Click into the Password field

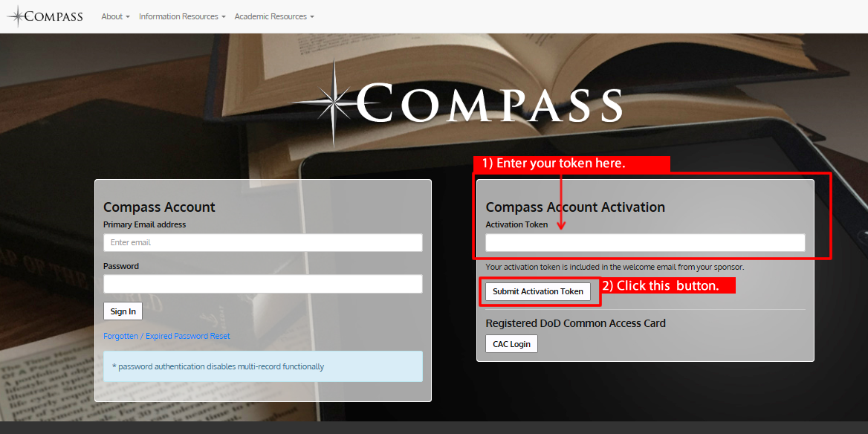point(263,284)
